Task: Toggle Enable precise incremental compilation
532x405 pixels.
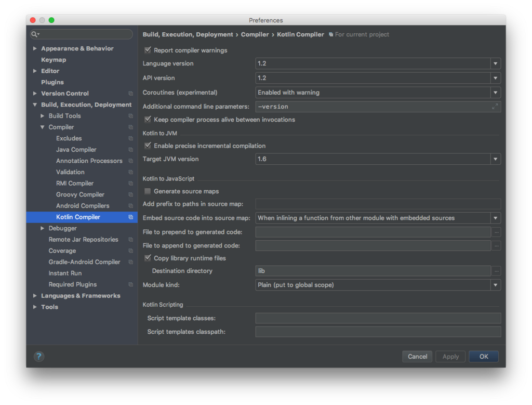Action: tap(148, 145)
